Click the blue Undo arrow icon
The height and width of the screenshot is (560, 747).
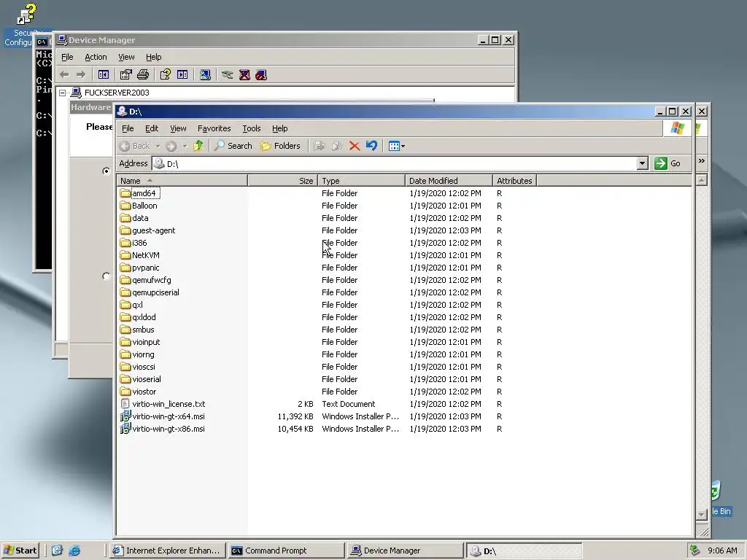click(x=371, y=146)
